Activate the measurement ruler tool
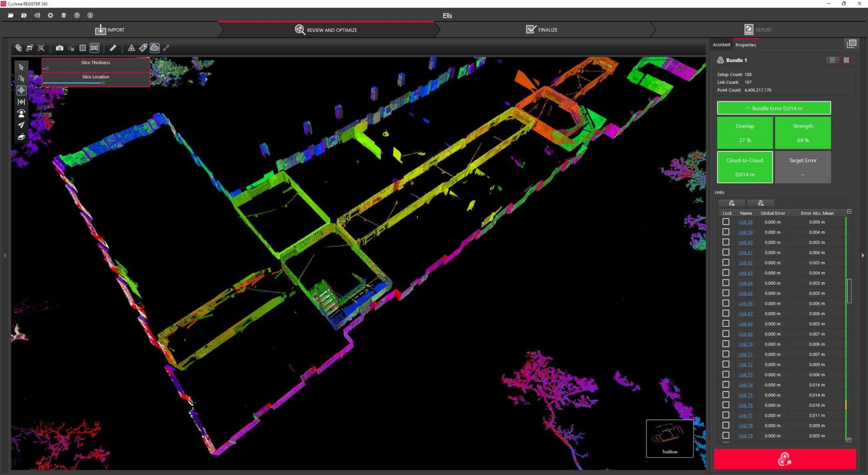 coord(113,48)
